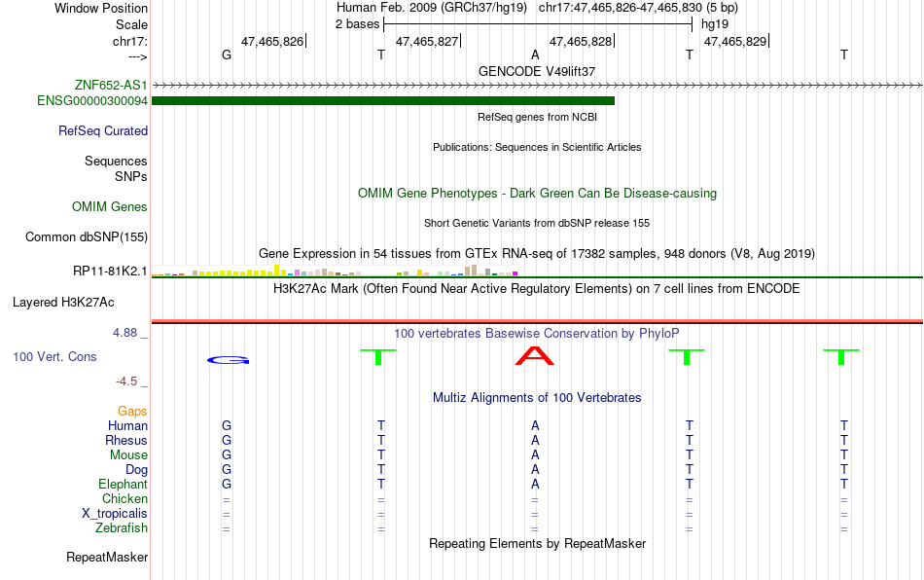Click the 2 bases scale bar

(x=538, y=24)
